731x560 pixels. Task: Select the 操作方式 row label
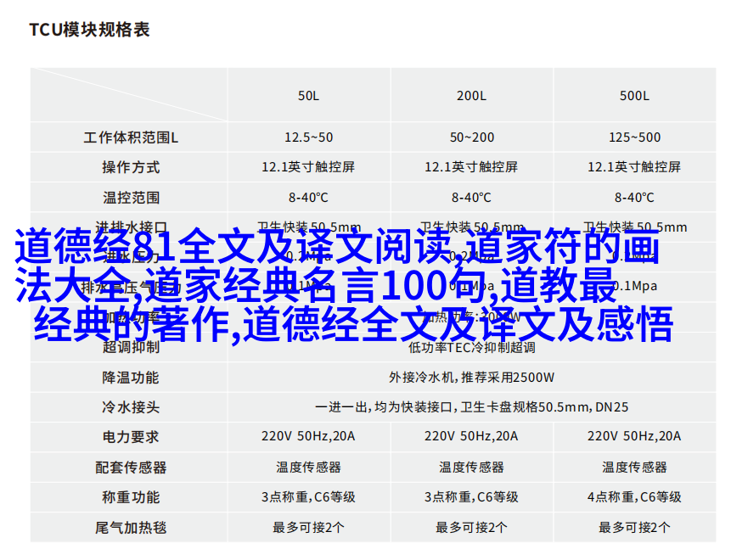[x=131, y=167]
